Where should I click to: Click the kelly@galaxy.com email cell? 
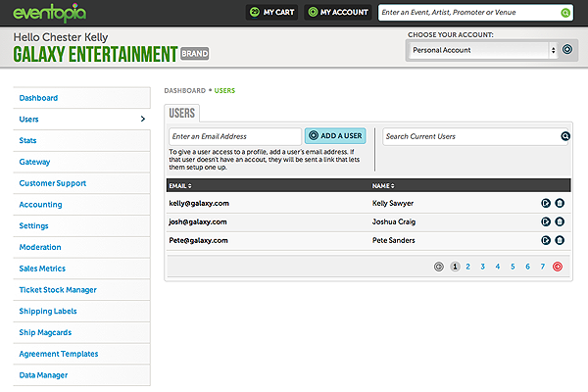tap(199, 203)
